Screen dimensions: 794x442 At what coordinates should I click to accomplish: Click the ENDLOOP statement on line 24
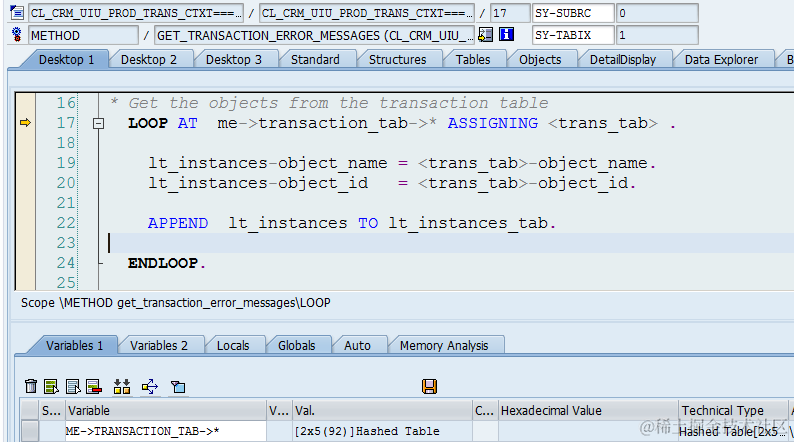point(167,263)
